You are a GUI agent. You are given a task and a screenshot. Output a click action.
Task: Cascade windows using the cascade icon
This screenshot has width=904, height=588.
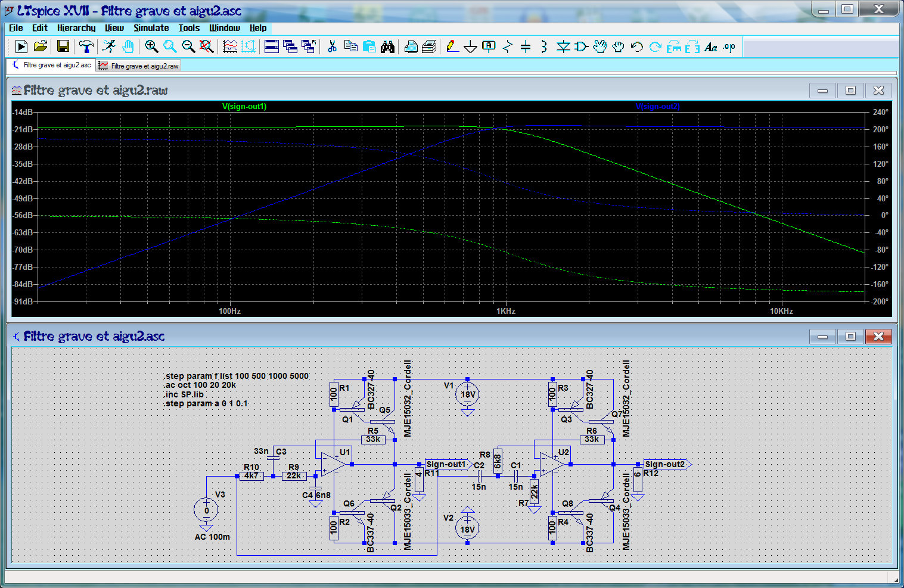point(290,46)
